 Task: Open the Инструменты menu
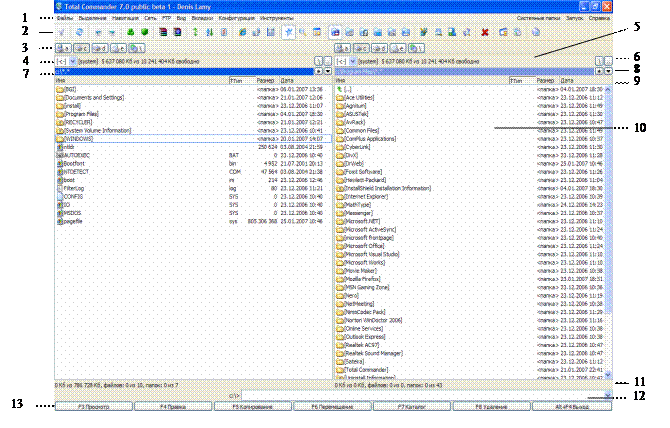(x=276, y=18)
